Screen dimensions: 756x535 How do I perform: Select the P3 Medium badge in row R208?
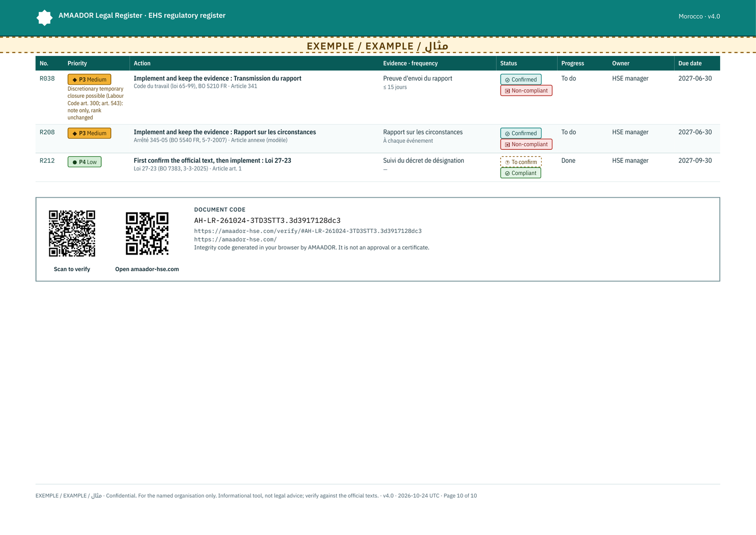(x=89, y=133)
